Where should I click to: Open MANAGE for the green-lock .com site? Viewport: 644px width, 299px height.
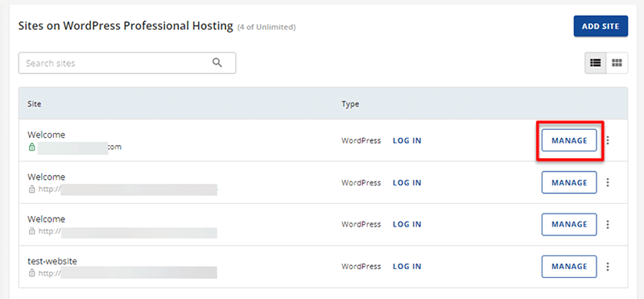tap(569, 140)
